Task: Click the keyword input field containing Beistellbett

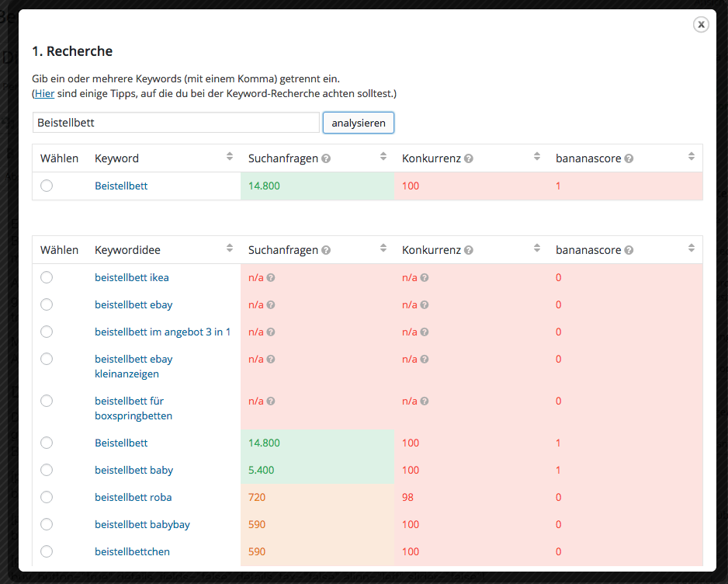Action: [175, 123]
